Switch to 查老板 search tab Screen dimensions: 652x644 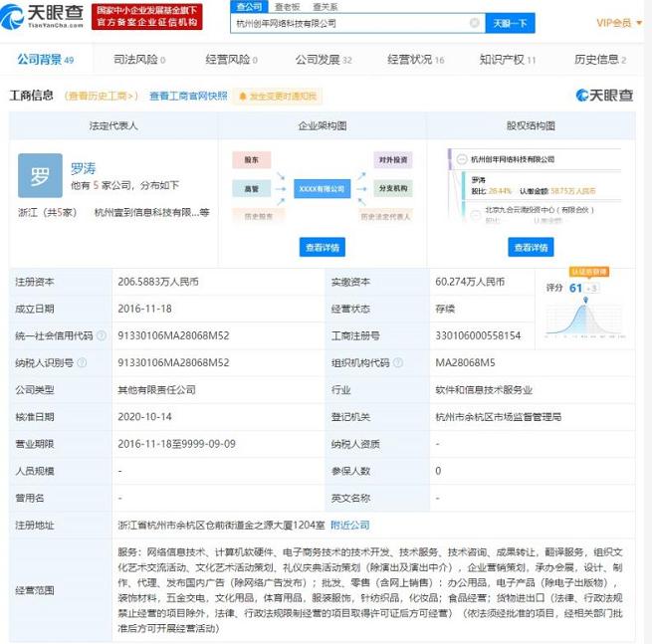[288, 7]
